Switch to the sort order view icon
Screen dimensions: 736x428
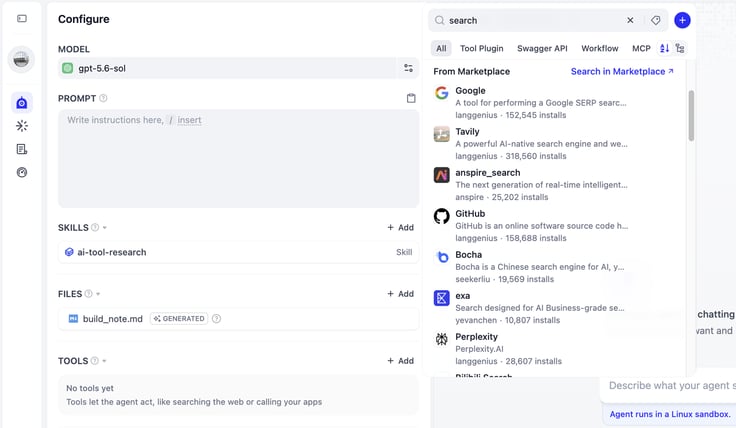[x=664, y=48]
